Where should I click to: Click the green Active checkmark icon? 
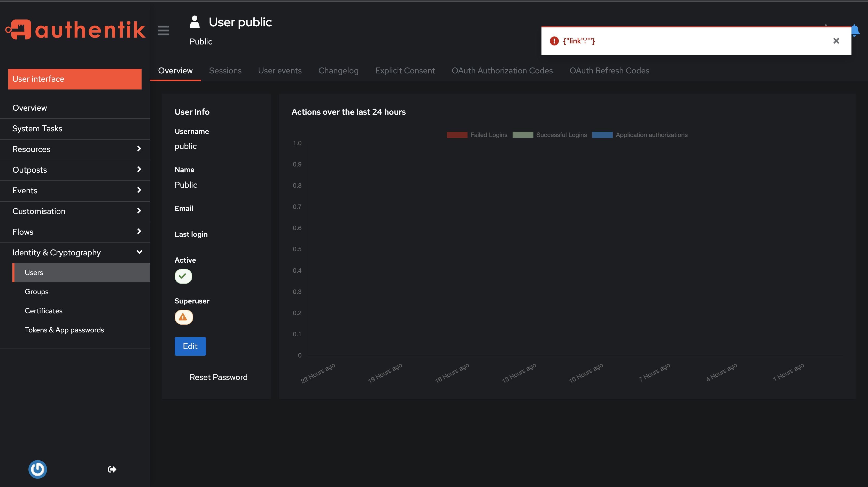[x=183, y=276]
